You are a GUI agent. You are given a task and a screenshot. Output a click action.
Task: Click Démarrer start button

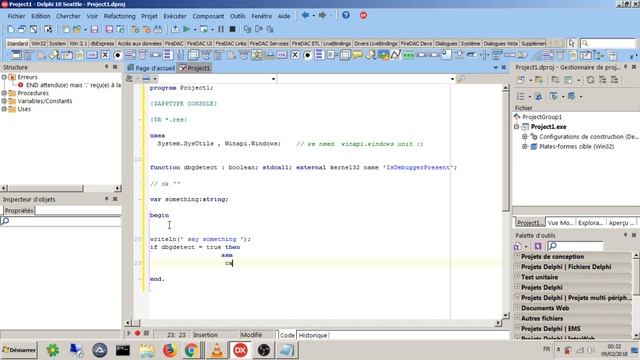19,350
